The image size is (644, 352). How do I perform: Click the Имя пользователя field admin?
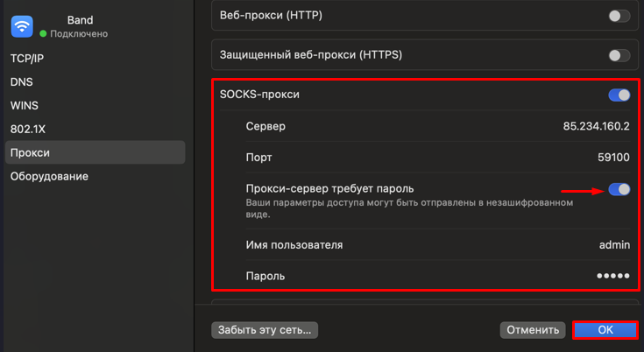click(x=614, y=245)
